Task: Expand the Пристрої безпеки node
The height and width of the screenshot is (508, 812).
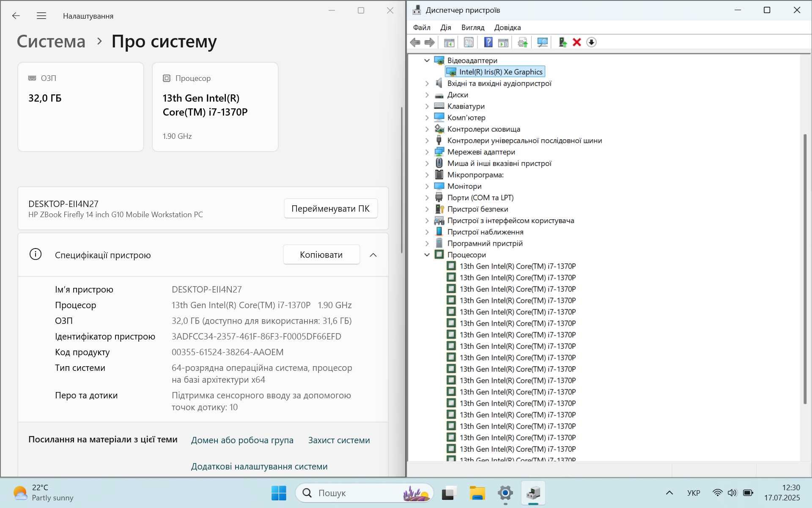Action: (x=427, y=209)
